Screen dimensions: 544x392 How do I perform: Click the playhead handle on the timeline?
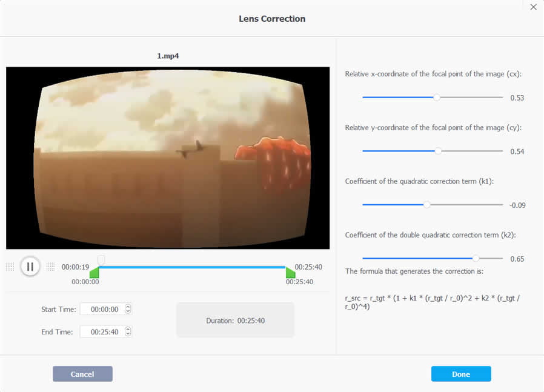point(101,261)
